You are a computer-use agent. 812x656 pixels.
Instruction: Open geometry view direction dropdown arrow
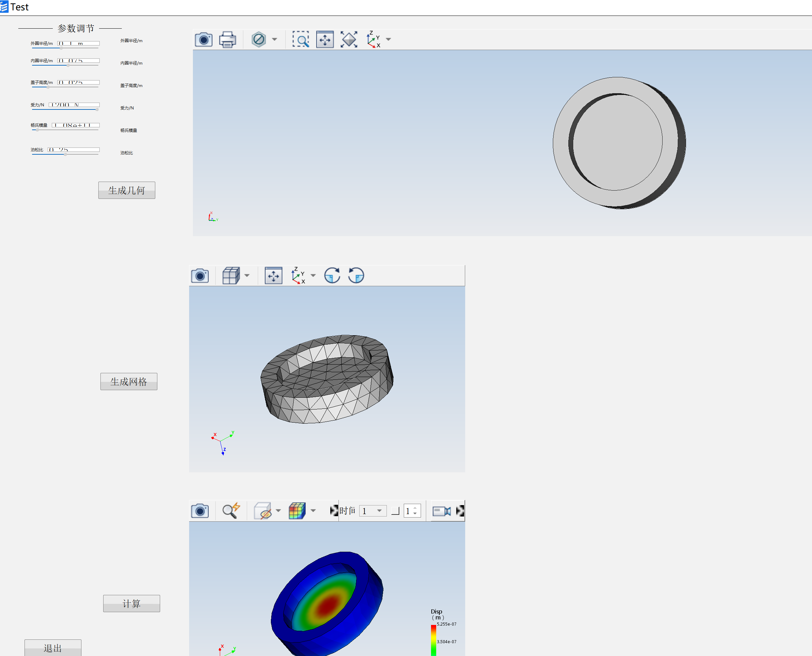388,39
